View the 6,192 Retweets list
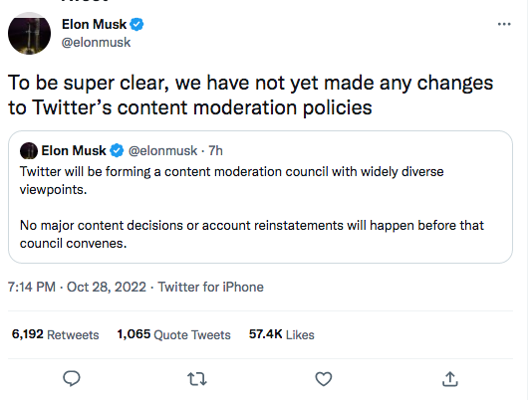 click(x=56, y=334)
